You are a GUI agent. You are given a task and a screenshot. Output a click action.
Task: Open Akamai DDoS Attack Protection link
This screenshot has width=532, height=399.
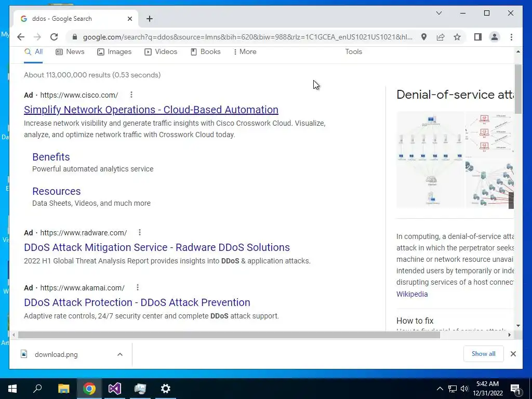137,302
